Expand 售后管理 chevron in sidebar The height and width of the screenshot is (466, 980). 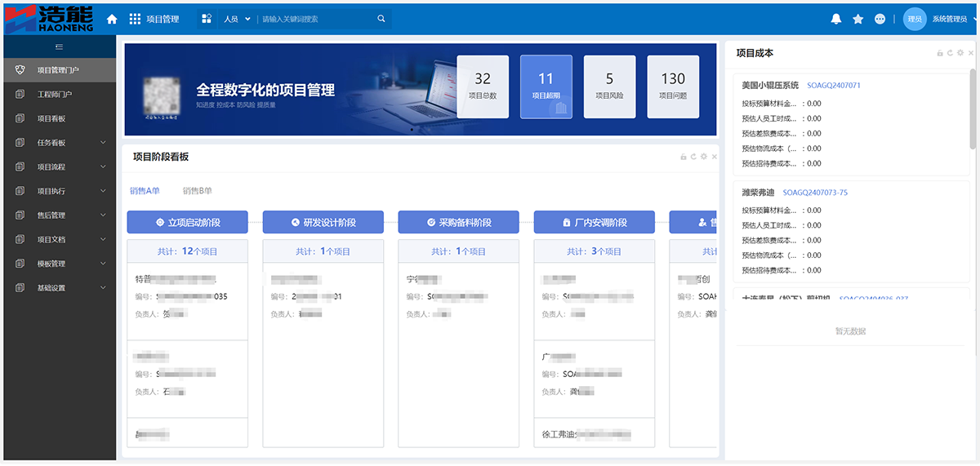point(103,215)
